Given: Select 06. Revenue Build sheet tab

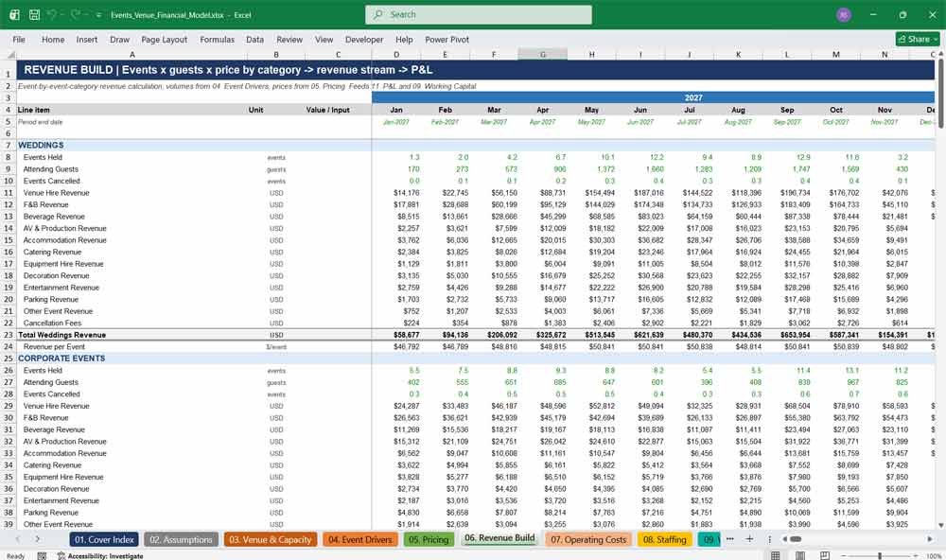Looking at the screenshot, I should [x=499, y=538].
